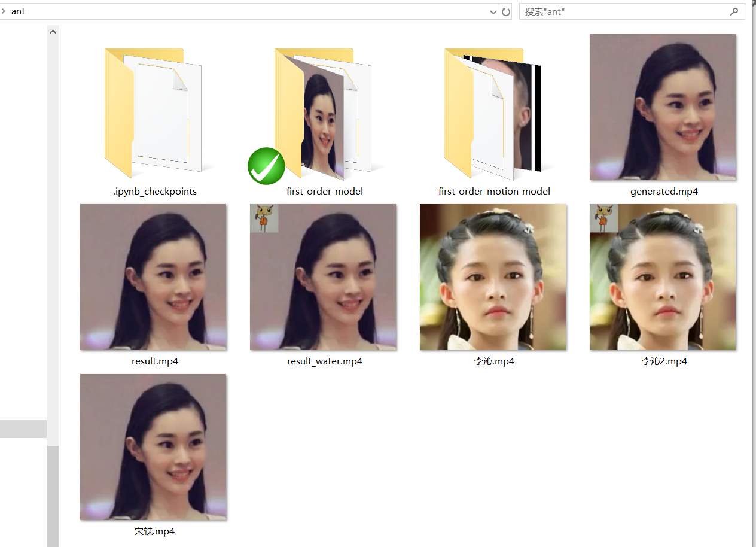The height and width of the screenshot is (547, 756).
Task: Click the file name label 李沁.mp4
Action: [x=494, y=361]
